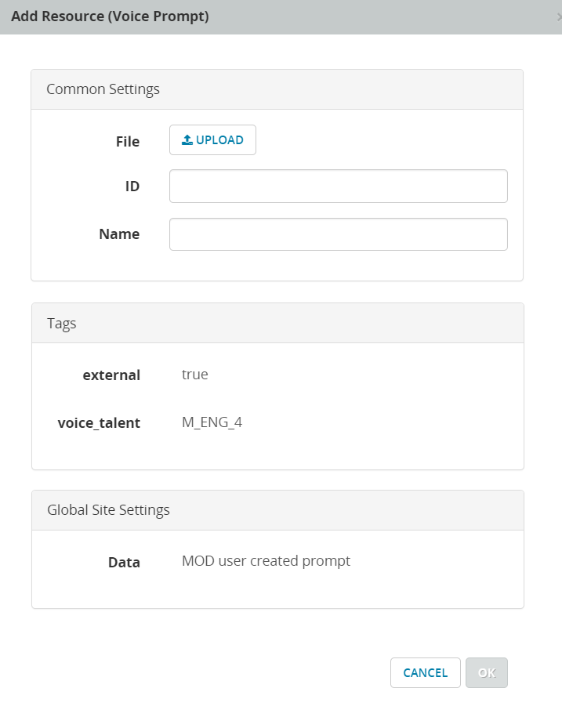Click into the Name input box
The height and width of the screenshot is (728, 562).
[338, 234]
